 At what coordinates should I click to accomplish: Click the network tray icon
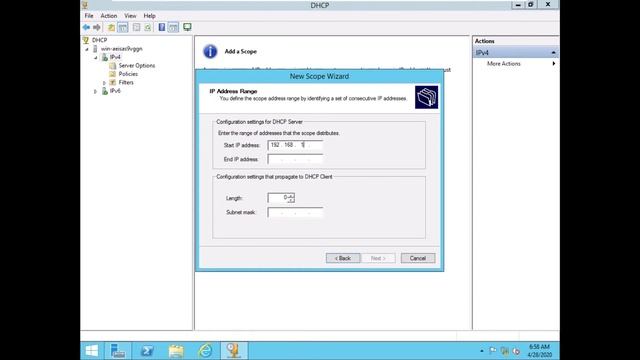tap(505, 351)
